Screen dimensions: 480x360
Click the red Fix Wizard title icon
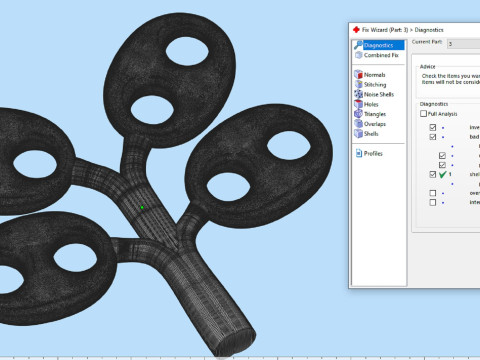356,30
